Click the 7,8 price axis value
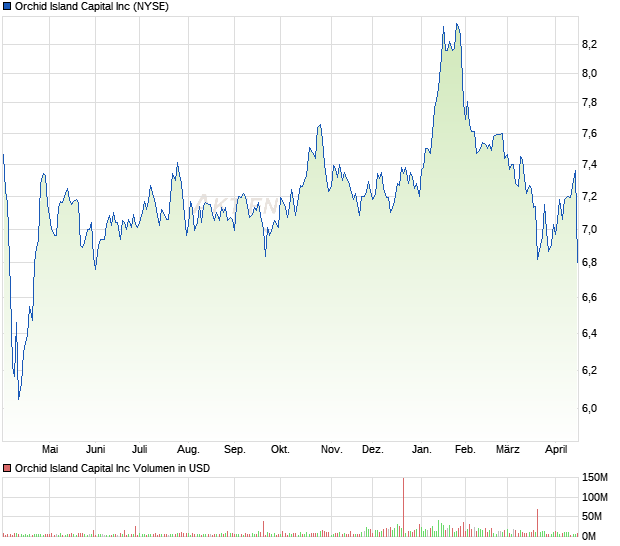The image size is (620, 546). click(x=589, y=103)
